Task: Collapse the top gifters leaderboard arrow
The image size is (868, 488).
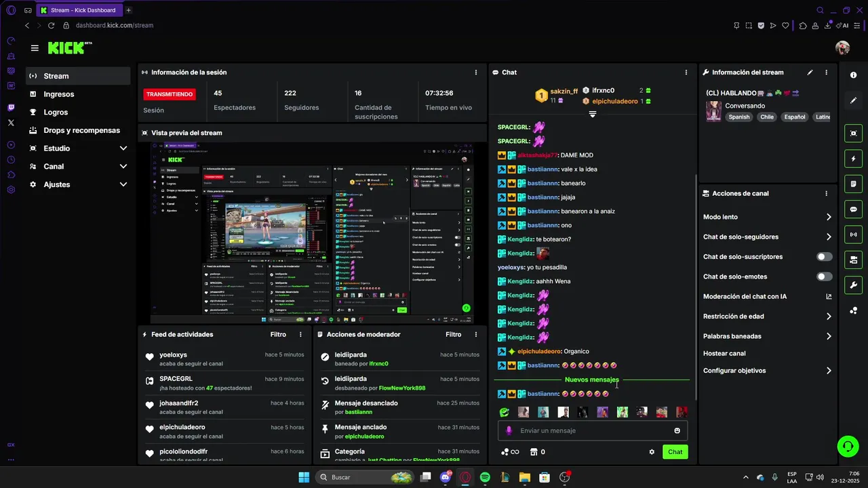Action: (x=592, y=115)
